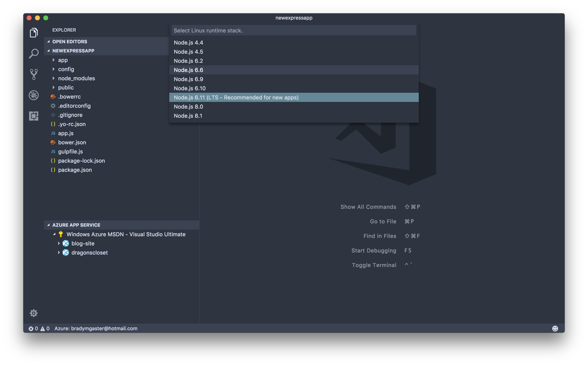Click the JS icon next to gulpfile.js

click(x=53, y=152)
